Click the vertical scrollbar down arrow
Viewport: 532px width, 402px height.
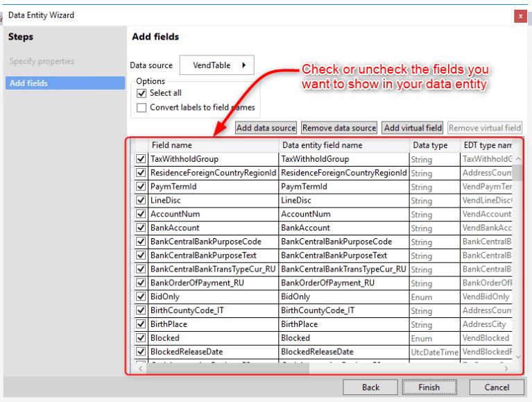click(x=518, y=357)
